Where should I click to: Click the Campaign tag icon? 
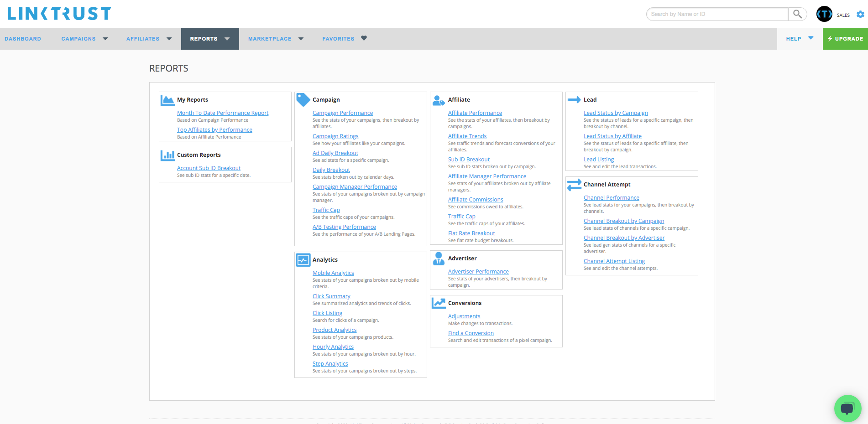pyautogui.click(x=303, y=99)
